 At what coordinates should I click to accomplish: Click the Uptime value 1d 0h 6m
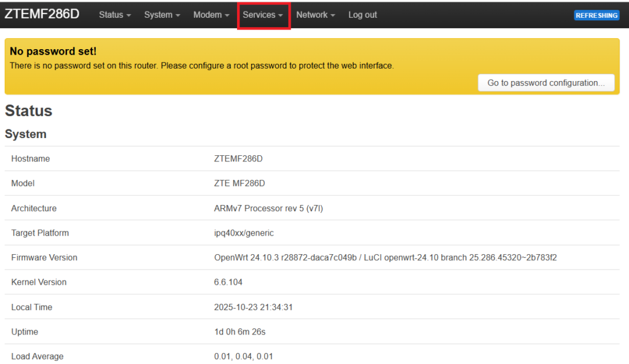[x=240, y=332]
